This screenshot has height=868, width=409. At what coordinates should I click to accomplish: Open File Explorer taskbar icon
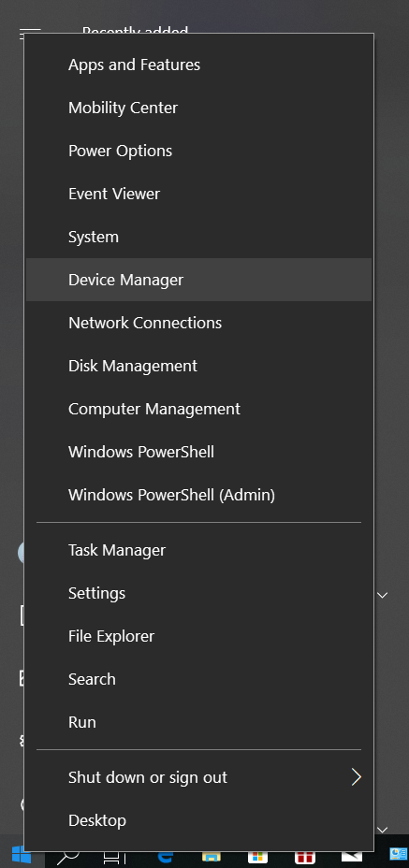tap(212, 857)
